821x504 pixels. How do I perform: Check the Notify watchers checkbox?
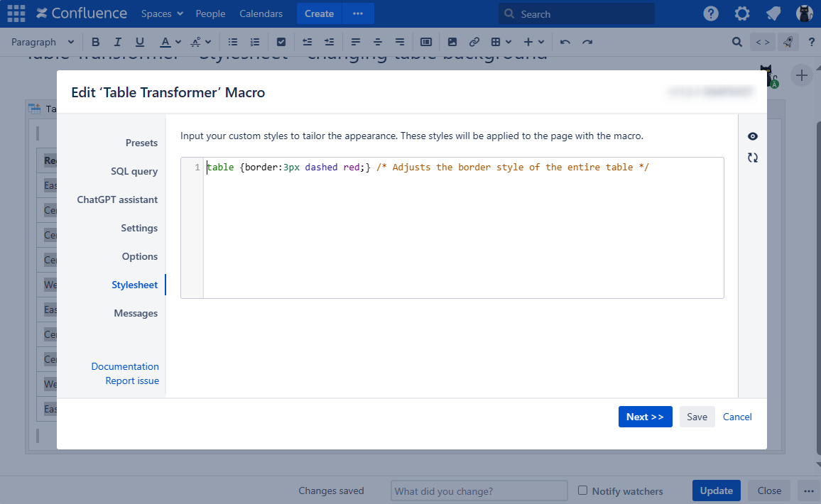(582, 491)
